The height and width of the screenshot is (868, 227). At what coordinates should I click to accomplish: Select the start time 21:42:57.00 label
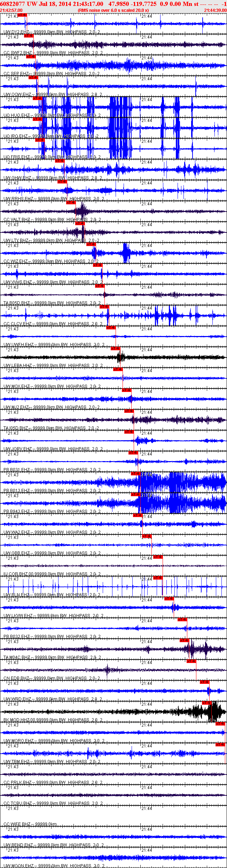tap(11, 10)
